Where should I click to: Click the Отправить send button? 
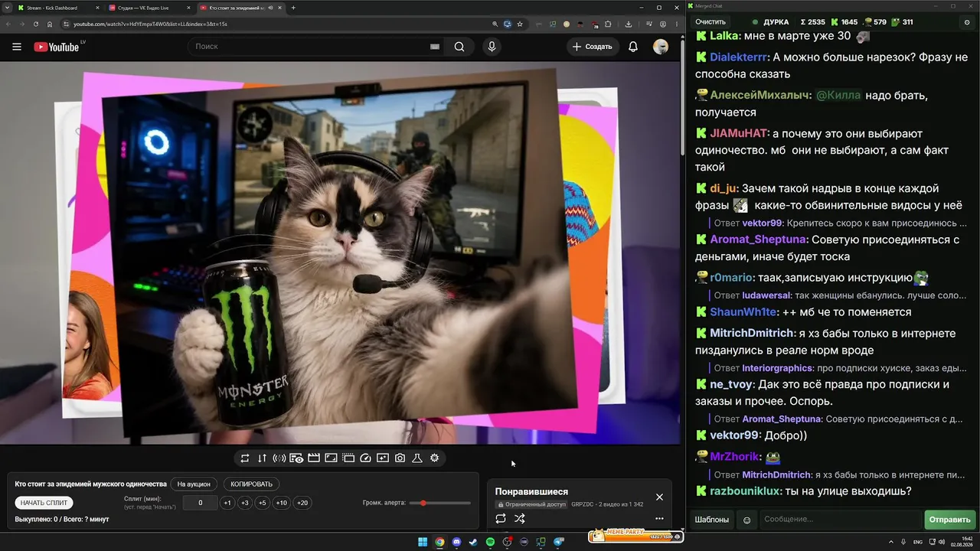949,520
